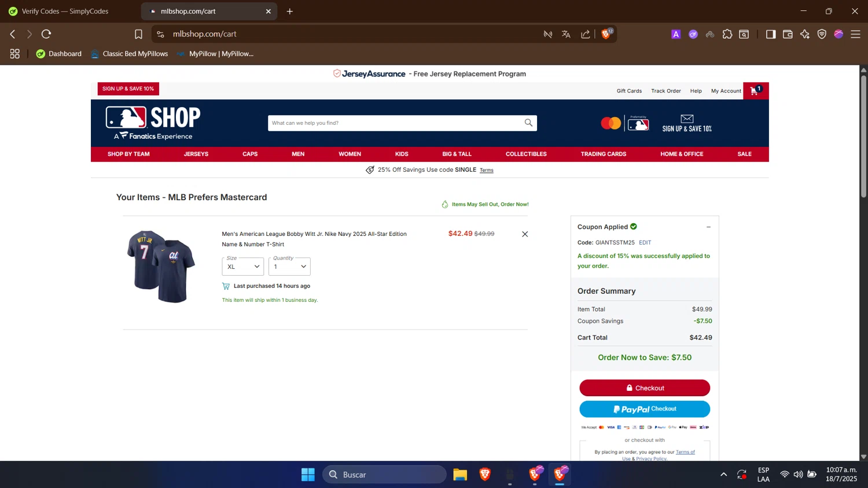
Task: Open the Classic Bed MyPillows bookmark
Action: [x=129, y=54]
